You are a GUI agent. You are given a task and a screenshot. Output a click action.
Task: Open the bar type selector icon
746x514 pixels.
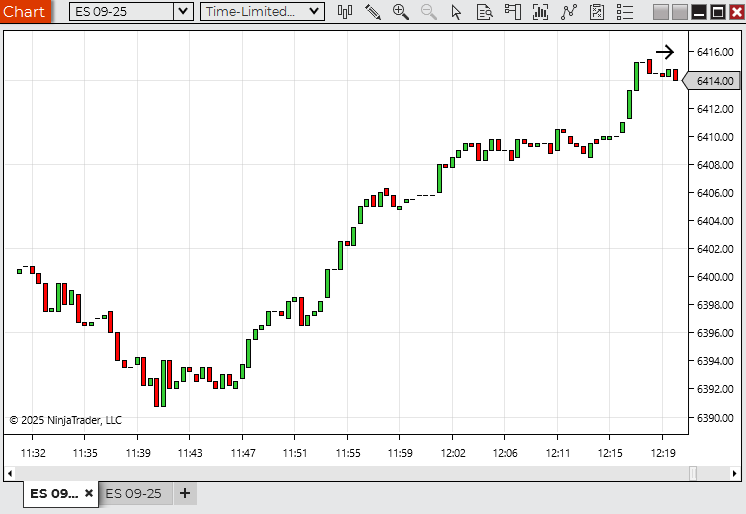(345, 12)
